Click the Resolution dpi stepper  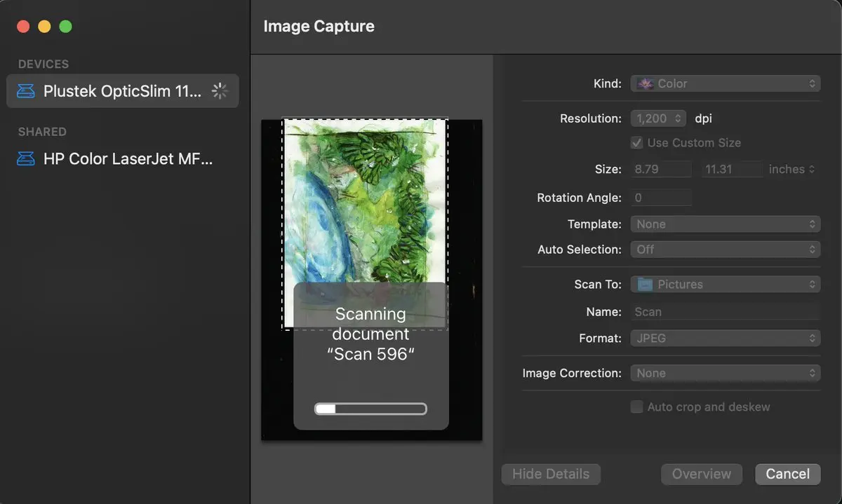tap(678, 118)
